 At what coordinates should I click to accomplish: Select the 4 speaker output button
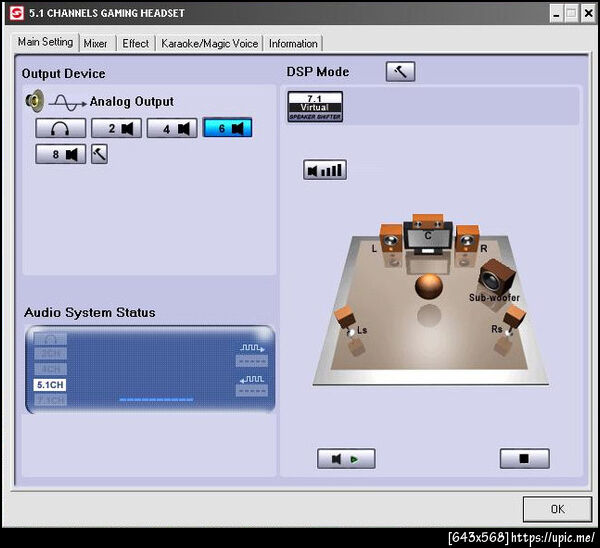pos(172,128)
